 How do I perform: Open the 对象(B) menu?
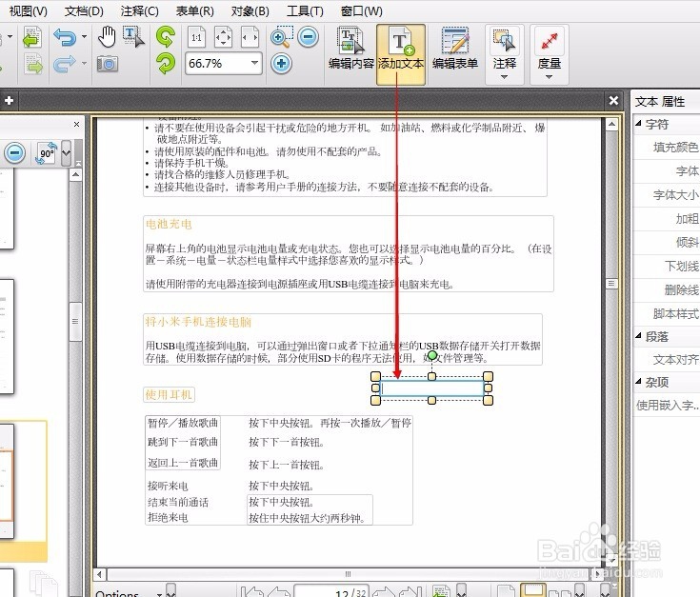pyautogui.click(x=250, y=11)
